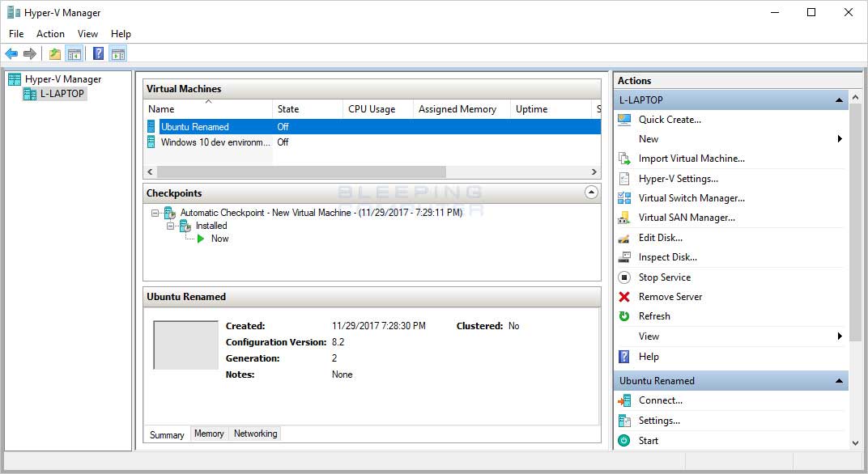Open the File menu
Screen dimensions: 868x474
point(16,34)
